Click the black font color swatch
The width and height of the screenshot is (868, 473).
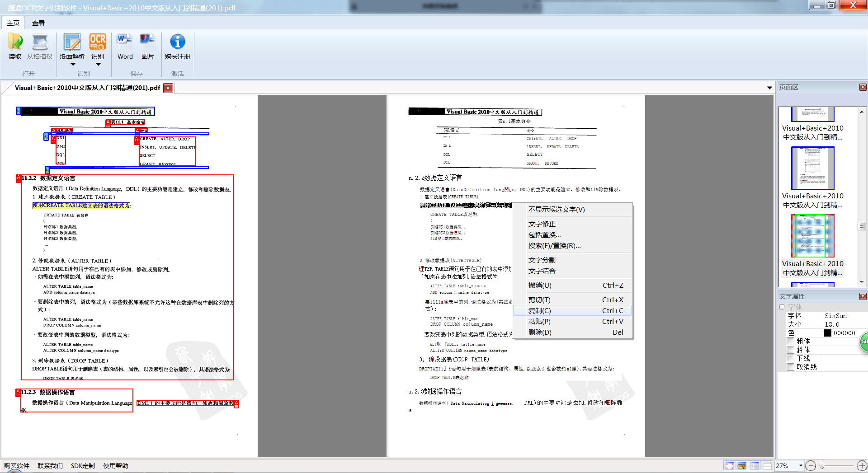(x=828, y=333)
